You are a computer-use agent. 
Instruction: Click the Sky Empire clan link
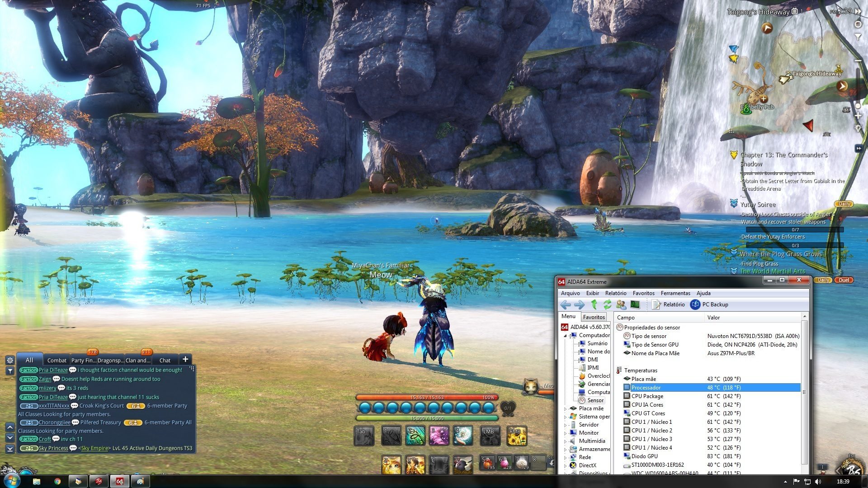(94, 448)
